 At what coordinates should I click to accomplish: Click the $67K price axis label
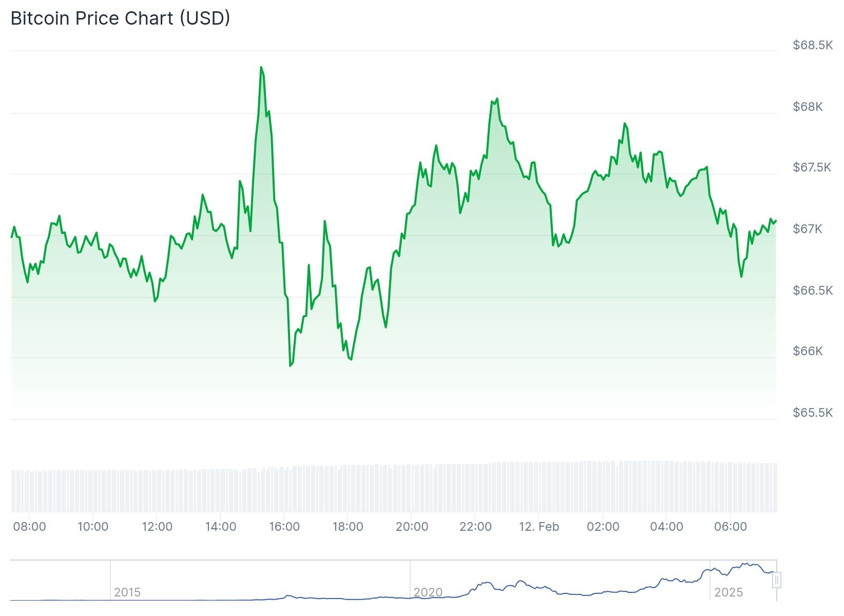pos(808,228)
